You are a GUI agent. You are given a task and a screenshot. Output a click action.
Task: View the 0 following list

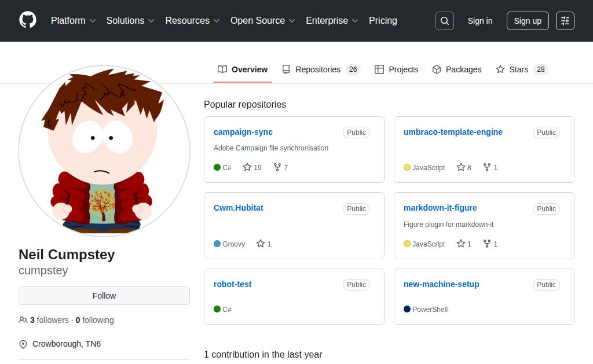(x=94, y=320)
